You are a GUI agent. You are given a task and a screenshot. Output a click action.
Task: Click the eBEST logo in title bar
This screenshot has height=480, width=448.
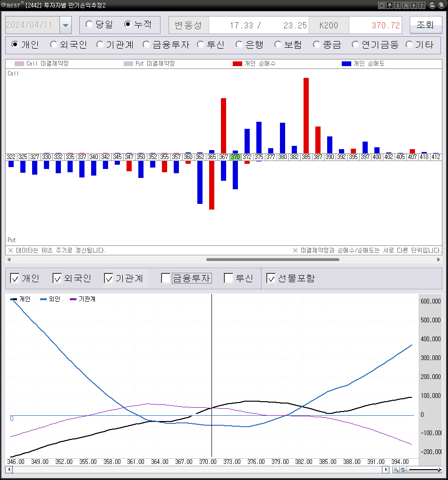[12, 5]
